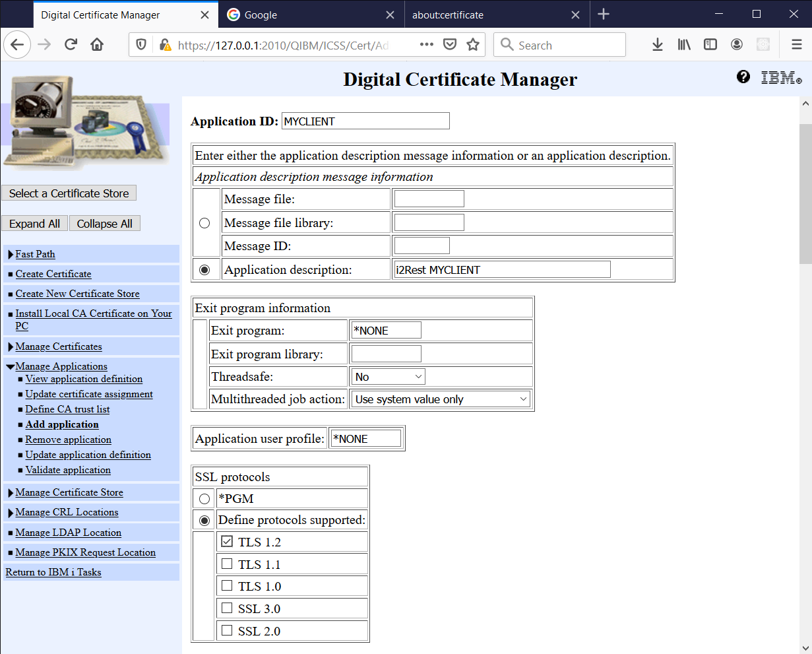Click the extension icon beside account icon
The width and height of the screenshot is (812, 654).
(x=763, y=45)
